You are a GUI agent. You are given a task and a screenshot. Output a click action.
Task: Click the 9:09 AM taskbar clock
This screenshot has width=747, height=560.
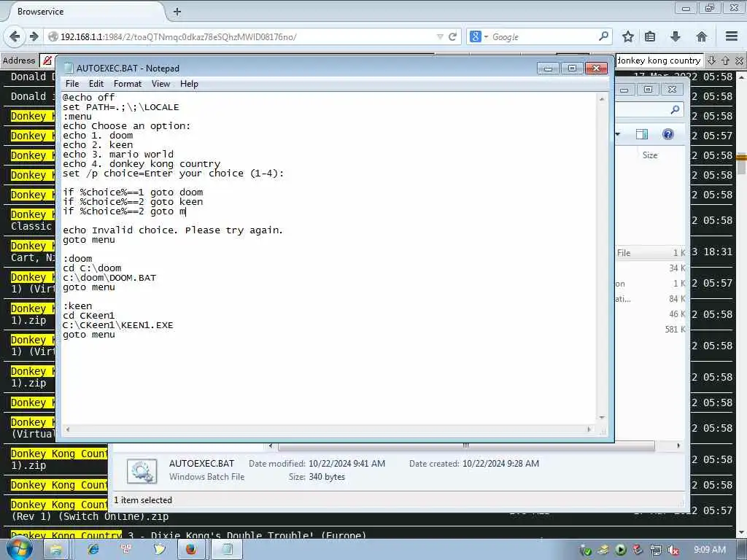point(710,550)
